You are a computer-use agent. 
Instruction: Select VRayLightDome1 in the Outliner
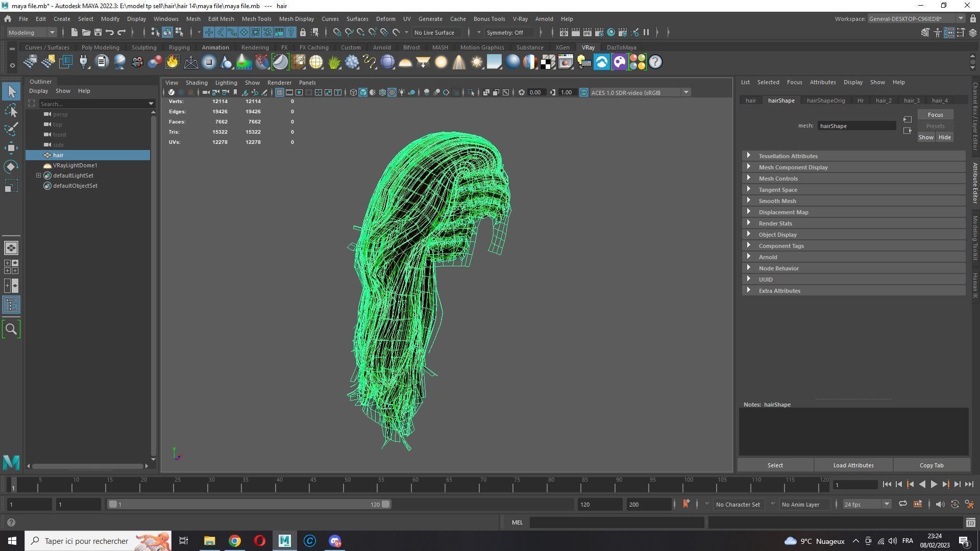tap(75, 165)
